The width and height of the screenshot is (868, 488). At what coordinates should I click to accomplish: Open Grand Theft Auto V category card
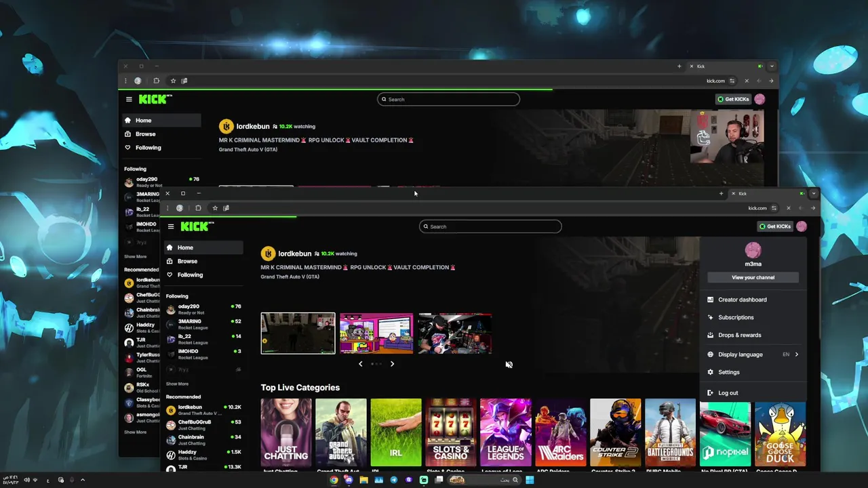pyautogui.click(x=341, y=432)
